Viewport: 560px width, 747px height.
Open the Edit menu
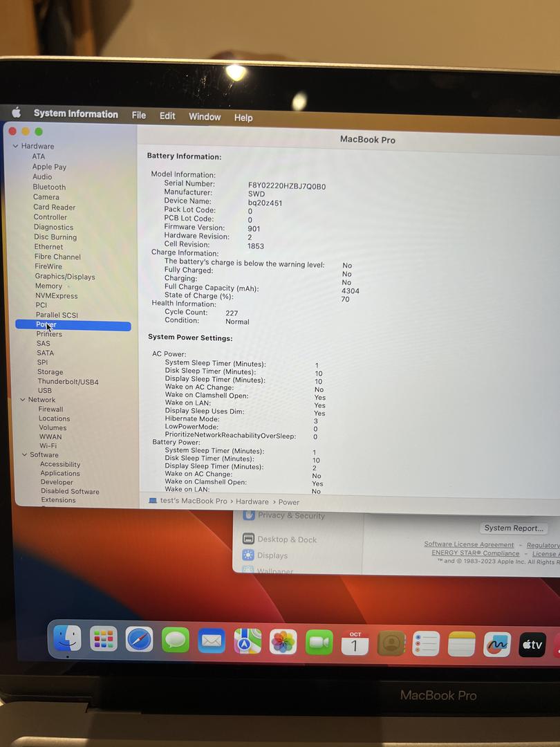tap(167, 116)
